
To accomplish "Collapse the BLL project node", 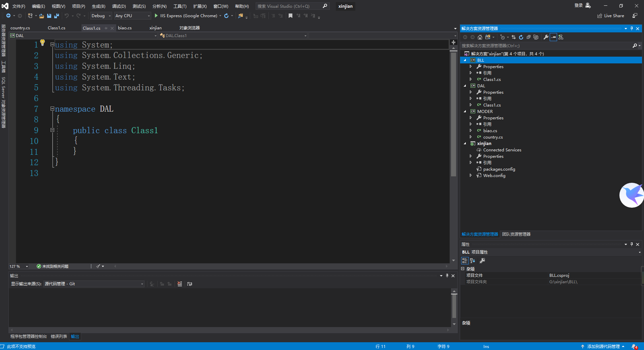I will click(x=465, y=60).
